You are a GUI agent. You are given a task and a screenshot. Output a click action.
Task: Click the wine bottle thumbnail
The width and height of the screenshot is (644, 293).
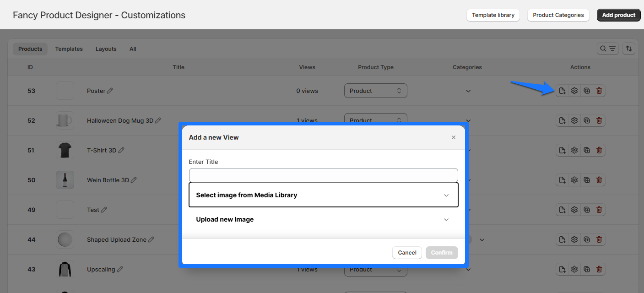pos(65,180)
